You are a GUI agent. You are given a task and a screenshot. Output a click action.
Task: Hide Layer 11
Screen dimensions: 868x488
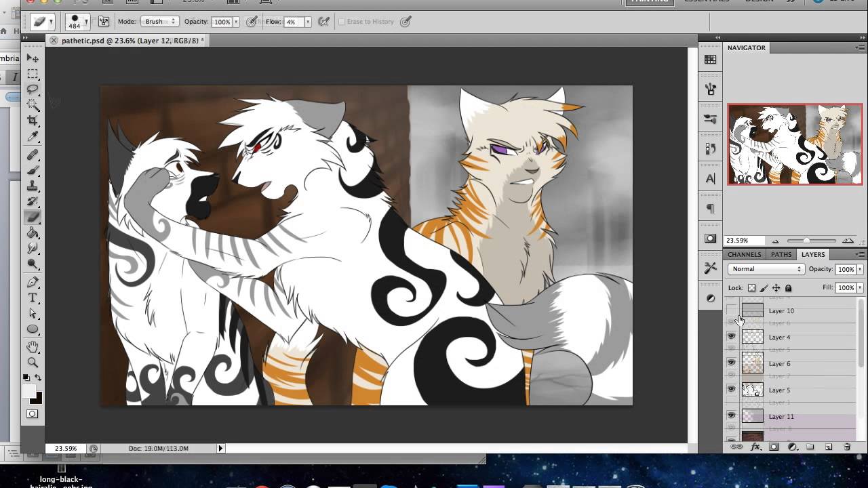pyautogui.click(x=731, y=416)
